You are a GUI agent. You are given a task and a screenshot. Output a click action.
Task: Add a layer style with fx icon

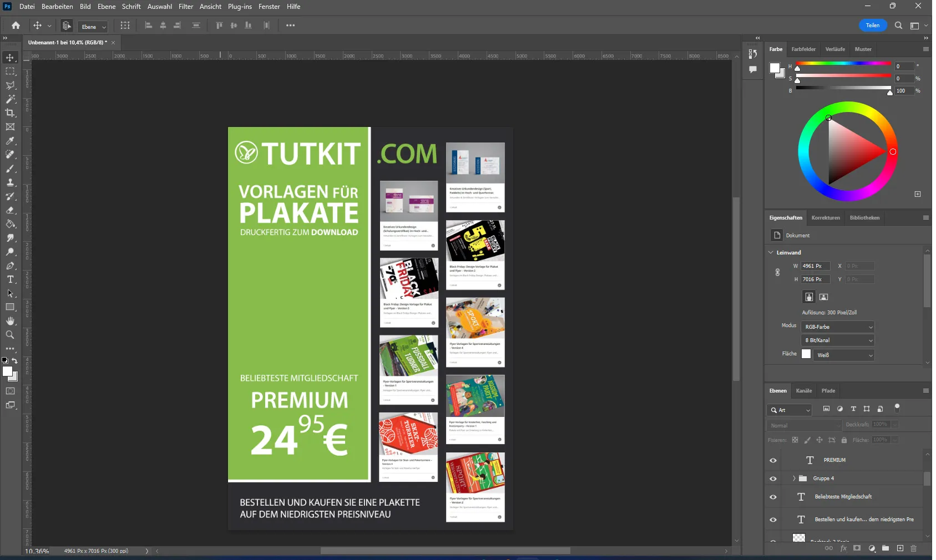[x=843, y=548]
